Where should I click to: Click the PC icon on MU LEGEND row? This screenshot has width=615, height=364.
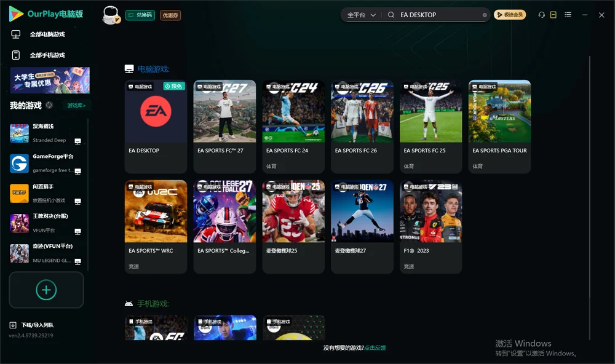(x=77, y=262)
